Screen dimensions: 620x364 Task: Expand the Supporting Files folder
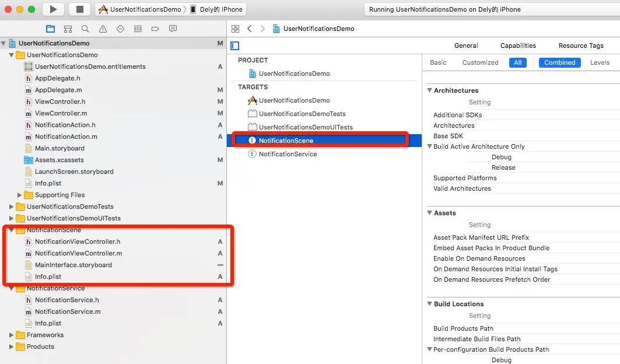[x=19, y=195]
